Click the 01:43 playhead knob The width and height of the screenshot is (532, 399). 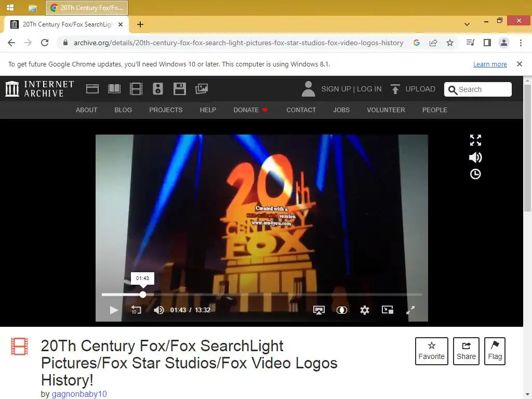143,295
